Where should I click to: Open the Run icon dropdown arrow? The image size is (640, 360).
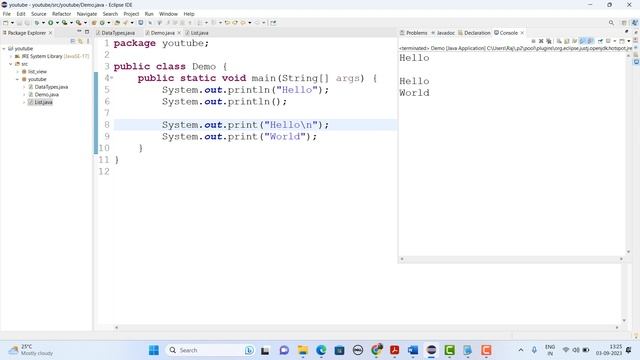pyautogui.click(x=57, y=23)
